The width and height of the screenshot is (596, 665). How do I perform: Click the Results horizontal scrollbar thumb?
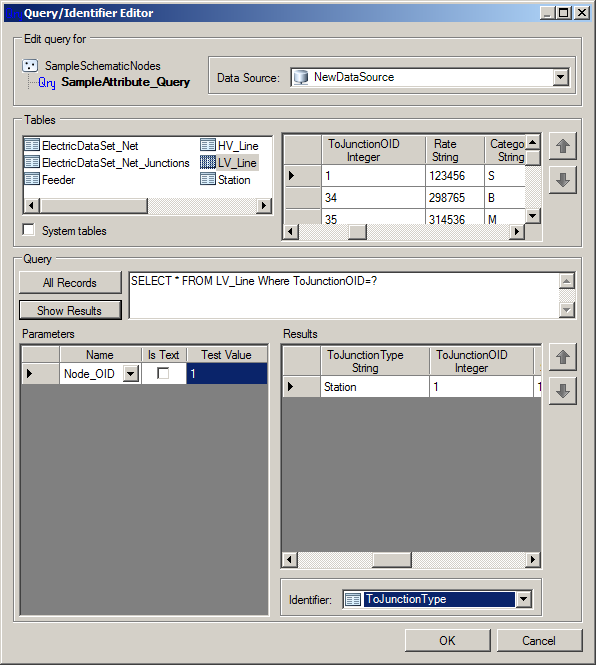point(392,559)
